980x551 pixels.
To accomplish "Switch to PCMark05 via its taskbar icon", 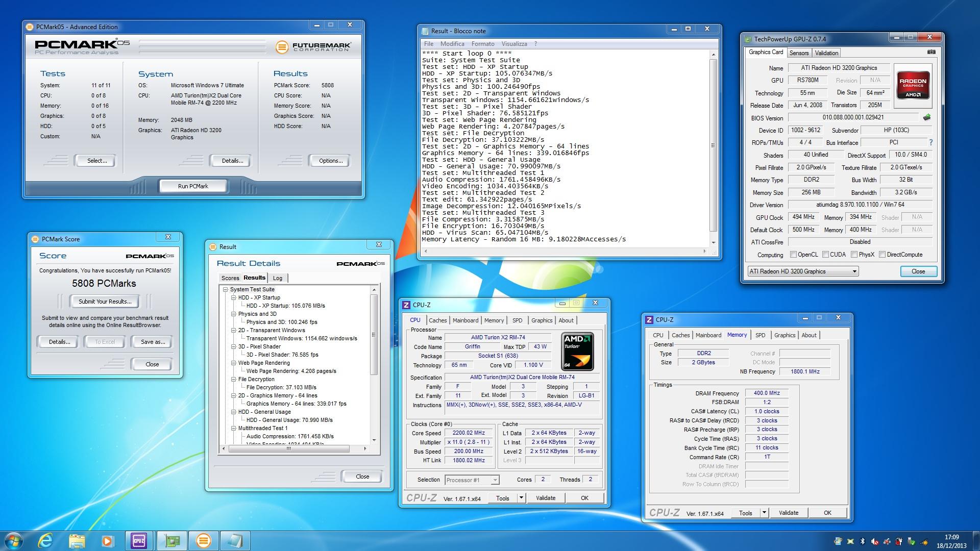I will pos(203,540).
